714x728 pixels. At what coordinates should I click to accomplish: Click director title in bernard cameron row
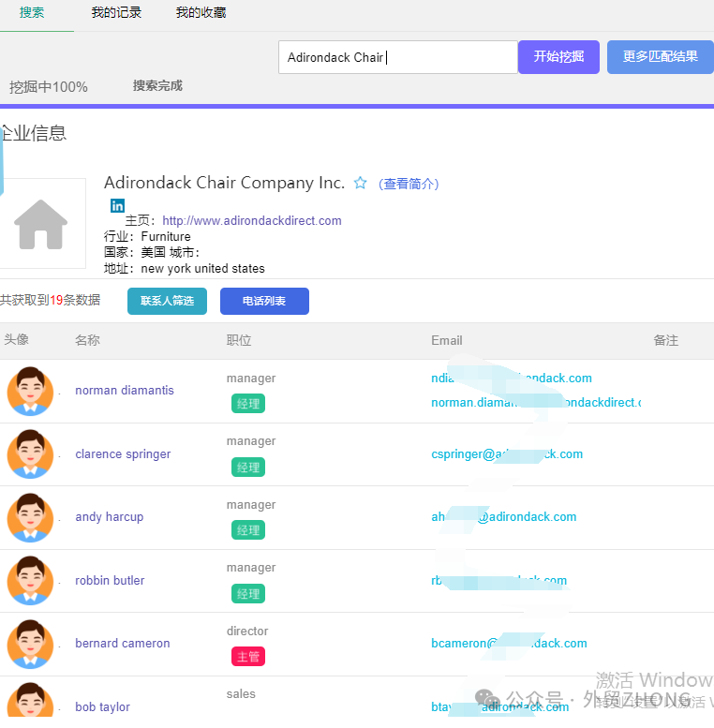tap(247, 631)
